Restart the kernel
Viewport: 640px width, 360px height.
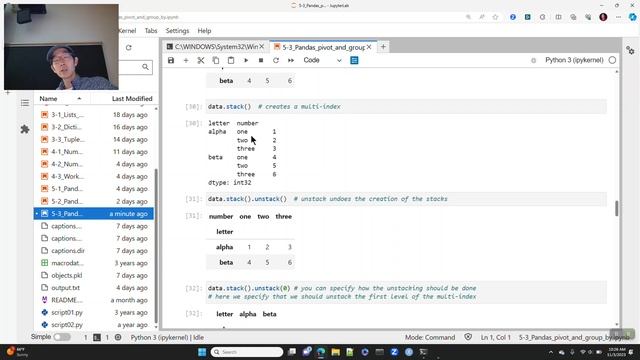pyautogui.click(x=276, y=60)
